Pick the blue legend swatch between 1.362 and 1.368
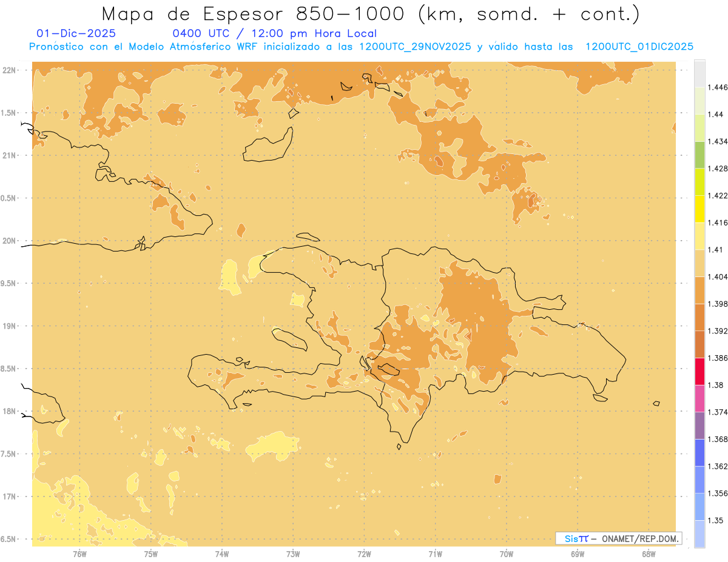This screenshot has height=562, width=728. pyautogui.click(x=699, y=452)
